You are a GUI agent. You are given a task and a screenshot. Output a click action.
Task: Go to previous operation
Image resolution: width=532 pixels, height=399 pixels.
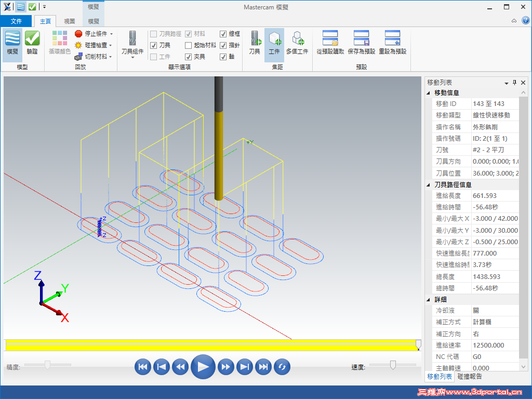click(x=162, y=367)
